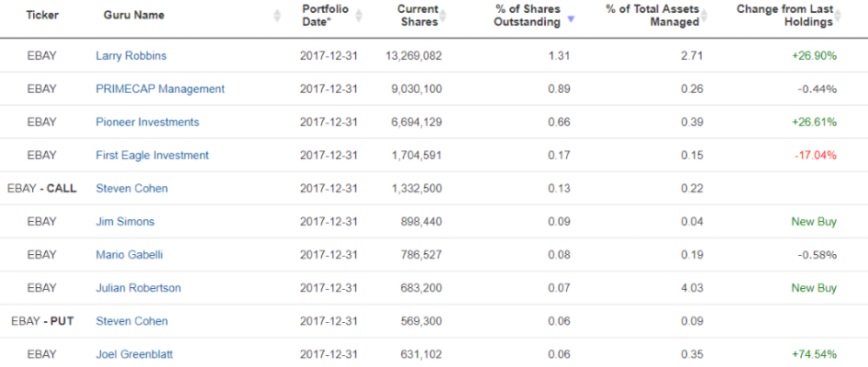Select 4.03 total assets value
This screenshot has width=868, height=367.
point(692,288)
